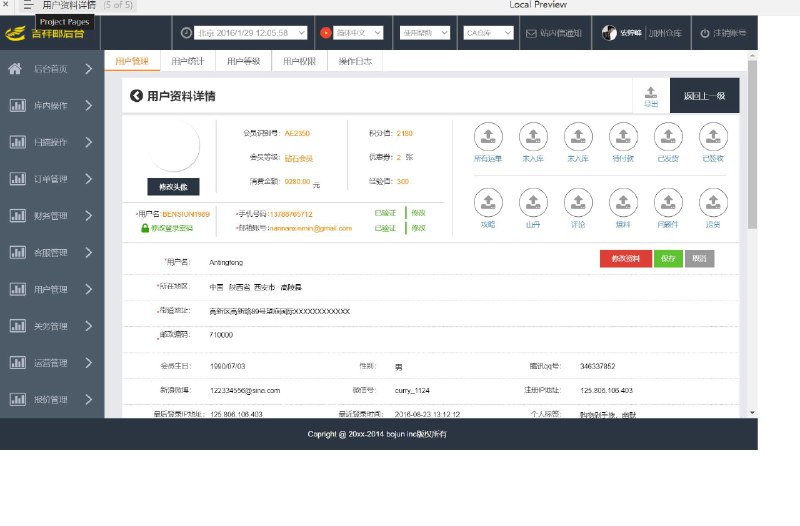The height and width of the screenshot is (526, 800).
Task: Click the vertical scrollbar thumb
Action: pos(752,145)
